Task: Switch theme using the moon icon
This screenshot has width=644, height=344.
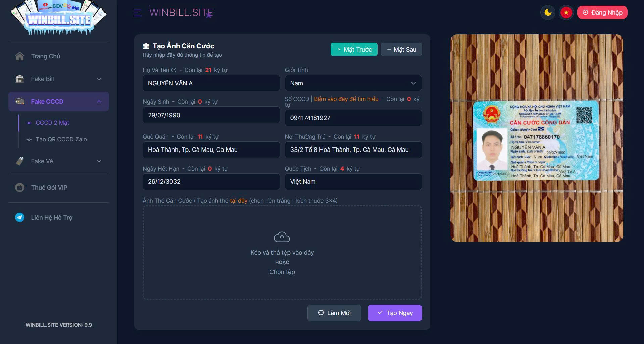Action: pyautogui.click(x=548, y=13)
